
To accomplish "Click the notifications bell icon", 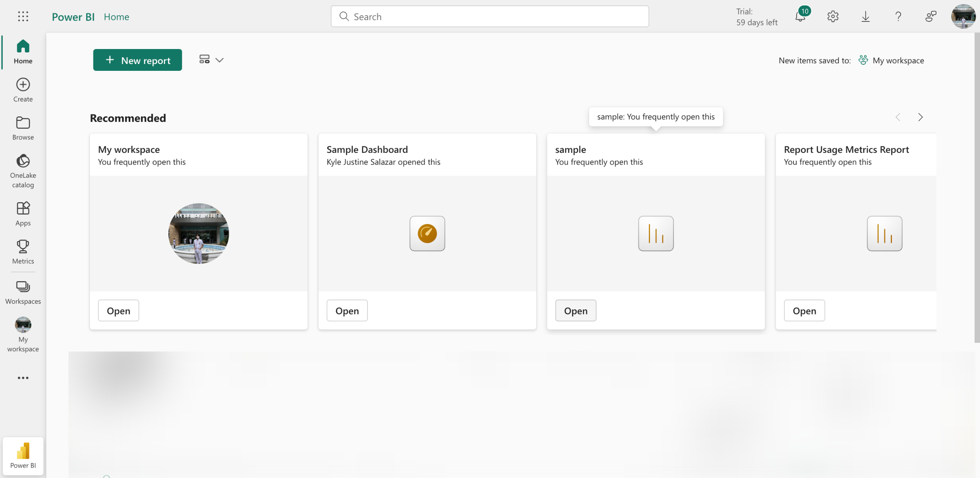I will [800, 17].
